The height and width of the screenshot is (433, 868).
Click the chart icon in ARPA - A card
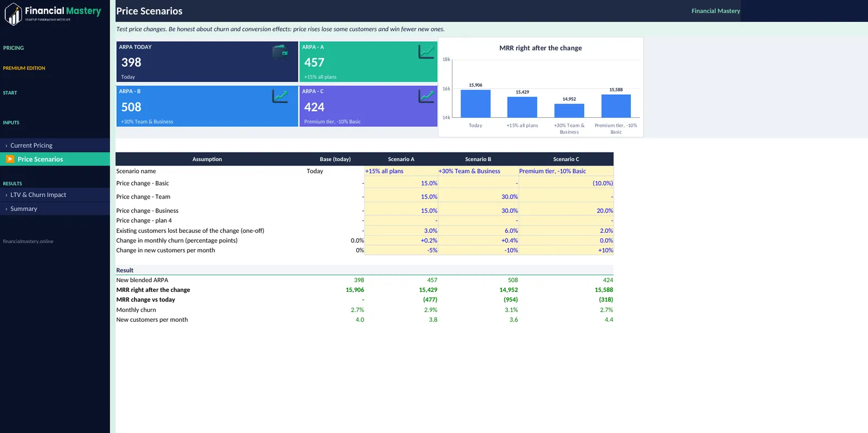[426, 52]
